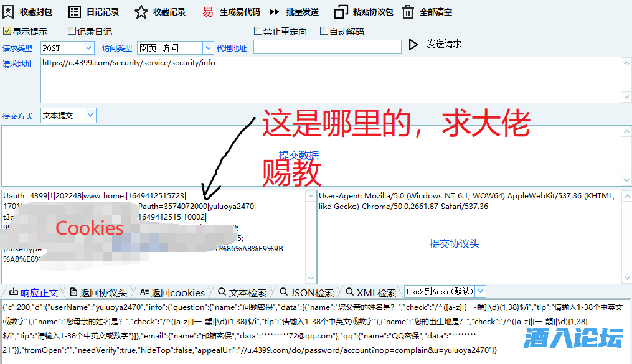Open the Usc2到Ansi encoding dropdown

[481, 291]
